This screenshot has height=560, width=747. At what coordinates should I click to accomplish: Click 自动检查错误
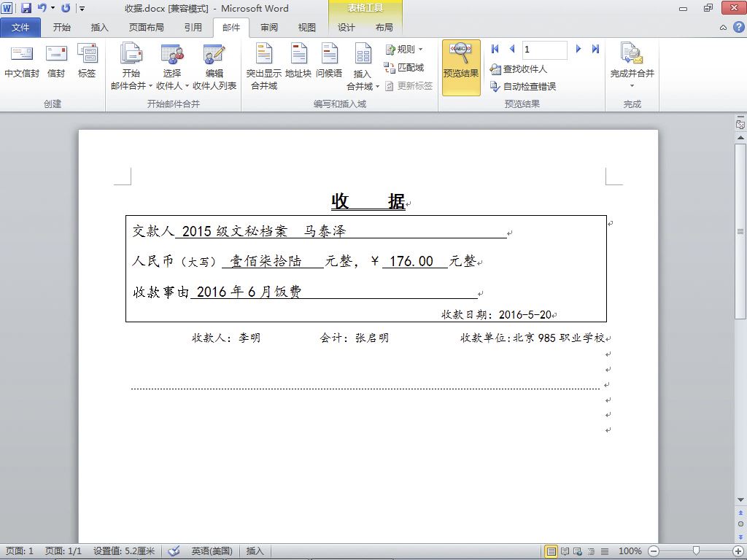pyautogui.click(x=523, y=86)
